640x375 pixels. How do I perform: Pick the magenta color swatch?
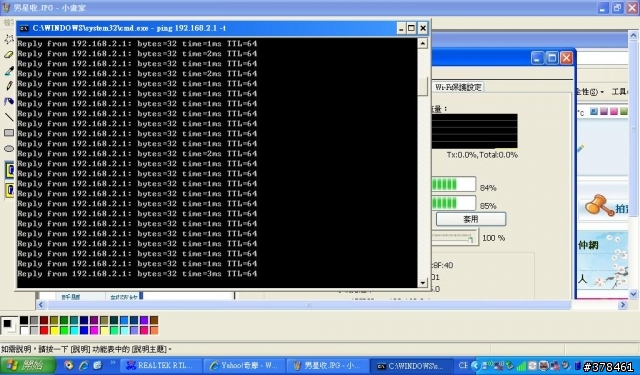[94, 330]
